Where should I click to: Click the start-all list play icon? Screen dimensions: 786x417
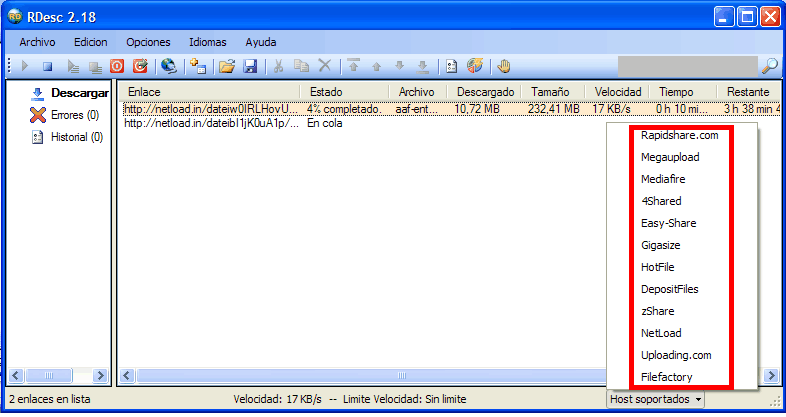73,66
